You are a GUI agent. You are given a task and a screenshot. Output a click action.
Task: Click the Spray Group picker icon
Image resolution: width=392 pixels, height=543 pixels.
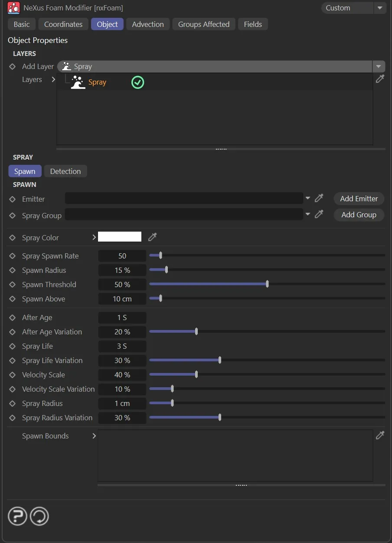click(319, 214)
